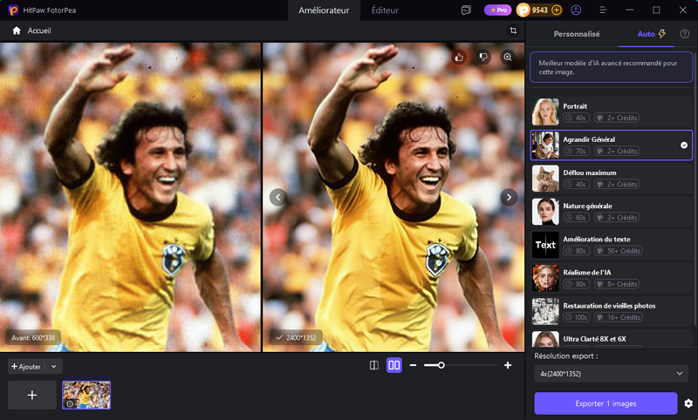This screenshot has height=420, width=698.
Task: Open the magnifier zoom icon on preview
Action: (507, 57)
